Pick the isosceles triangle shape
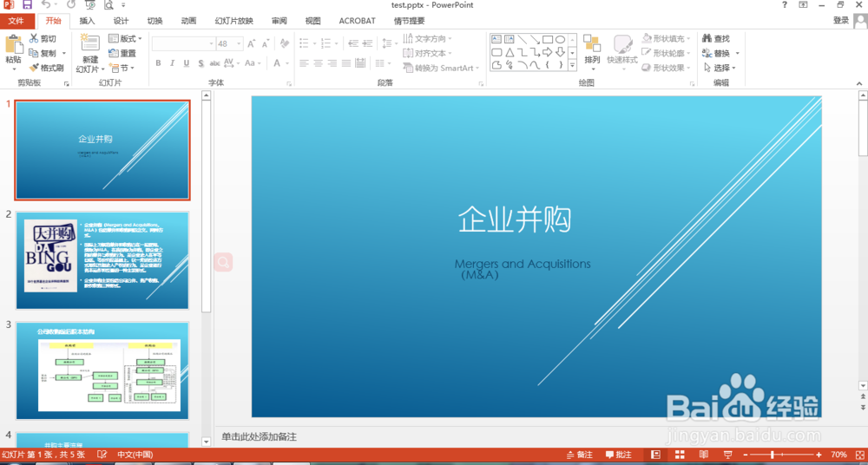 point(510,52)
